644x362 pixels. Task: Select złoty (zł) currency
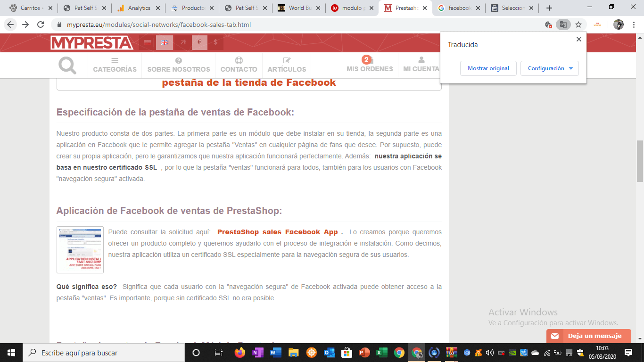coord(183,42)
